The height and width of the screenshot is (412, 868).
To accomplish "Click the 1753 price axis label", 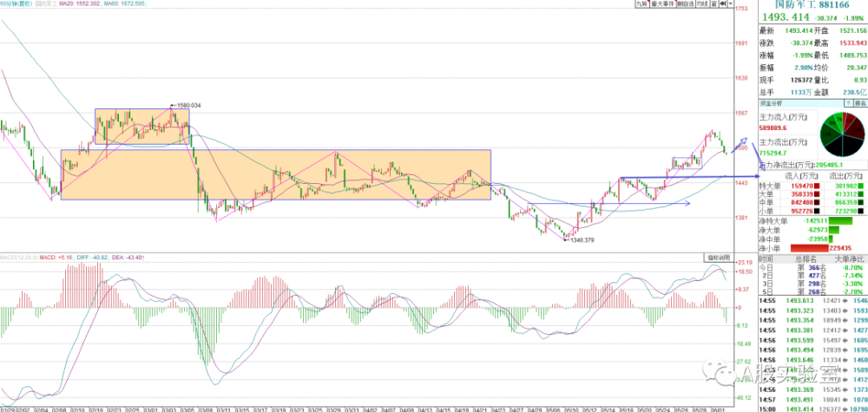I will (x=742, y=8).
